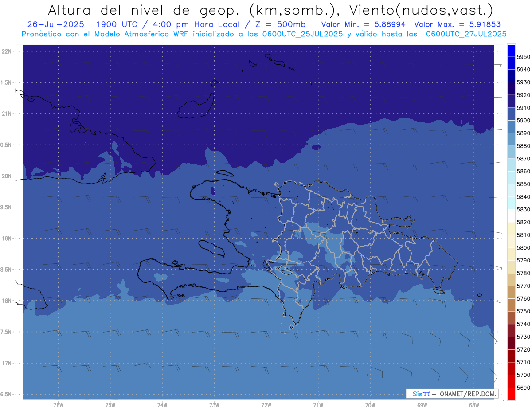Click the 70W longitude label
This screenshot has height=411, width=532.
coord(370,405)
